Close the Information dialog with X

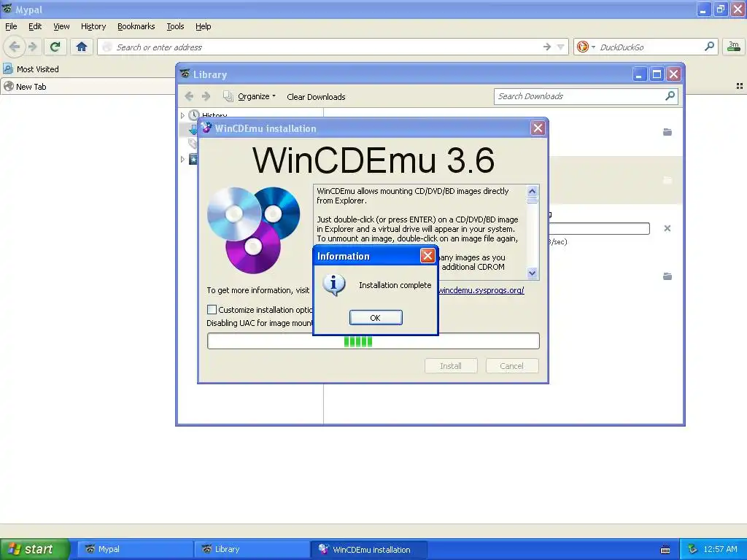(x=427, y=256)
